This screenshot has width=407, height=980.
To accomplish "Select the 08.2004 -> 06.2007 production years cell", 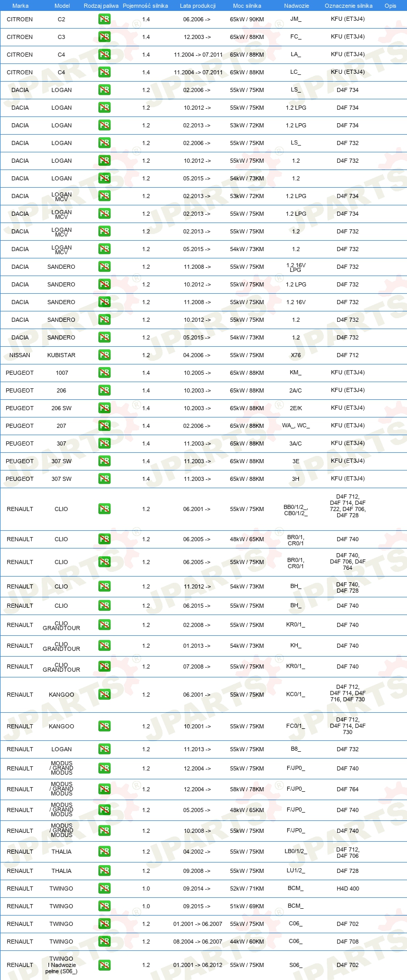I will coord(198,942).
